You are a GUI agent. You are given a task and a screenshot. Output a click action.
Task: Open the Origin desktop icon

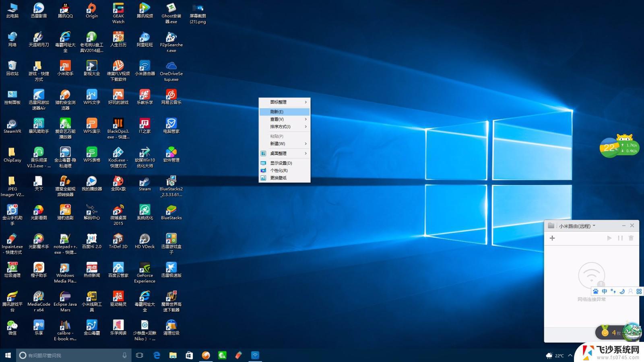pyautogui.click(x=92, y=10)
